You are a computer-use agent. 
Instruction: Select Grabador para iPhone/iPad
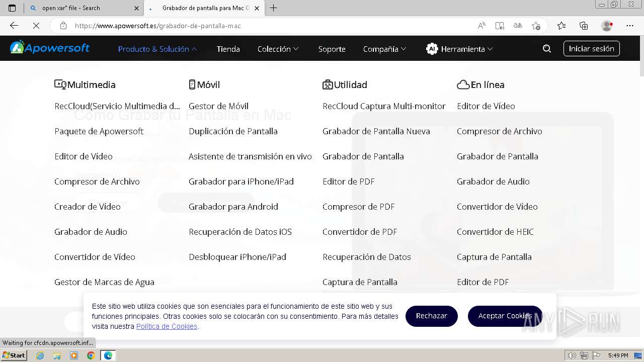click(x=241, y=182)
